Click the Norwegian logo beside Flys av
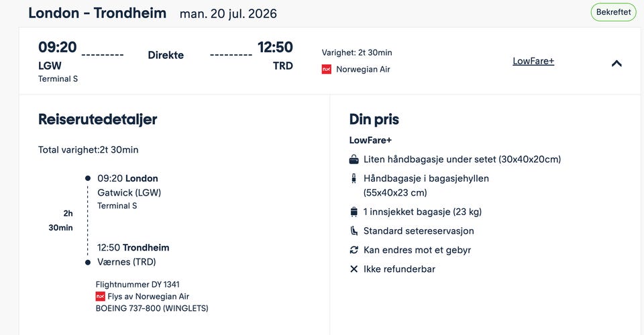Viewport: 644px width, 335px height. 100,296
